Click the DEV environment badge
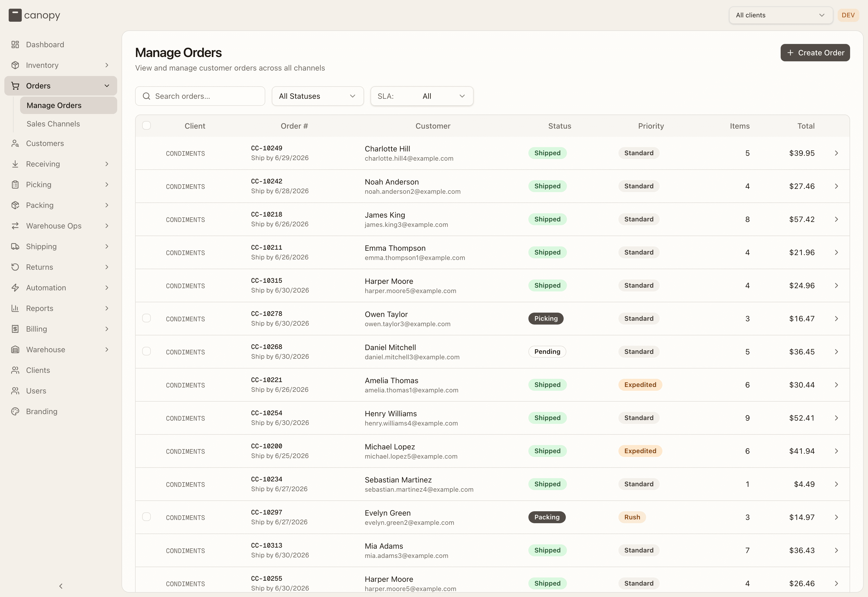 pos(848,15)
